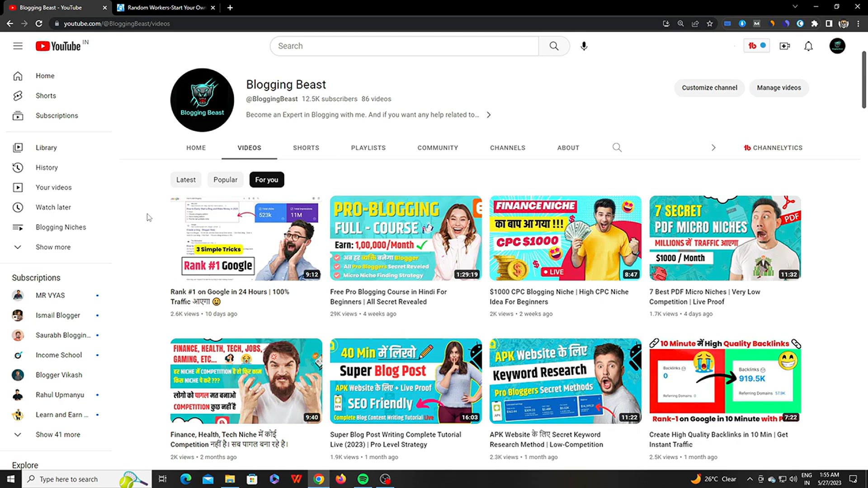Screen dimensions: 868x488
Task: Open APK Website Keyword Research thumbnail
Action: point(566,381)
